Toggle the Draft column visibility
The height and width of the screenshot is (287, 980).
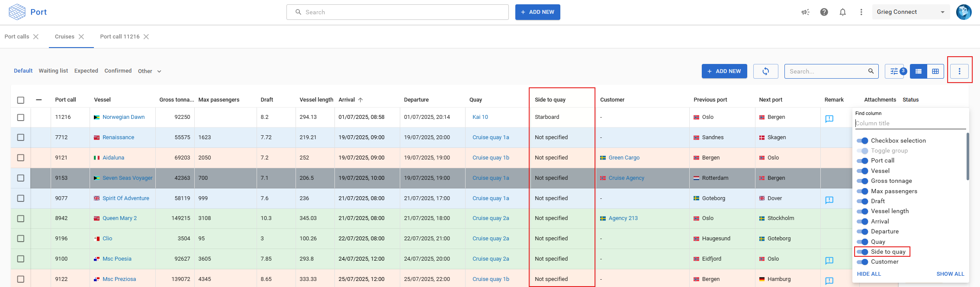862,201
